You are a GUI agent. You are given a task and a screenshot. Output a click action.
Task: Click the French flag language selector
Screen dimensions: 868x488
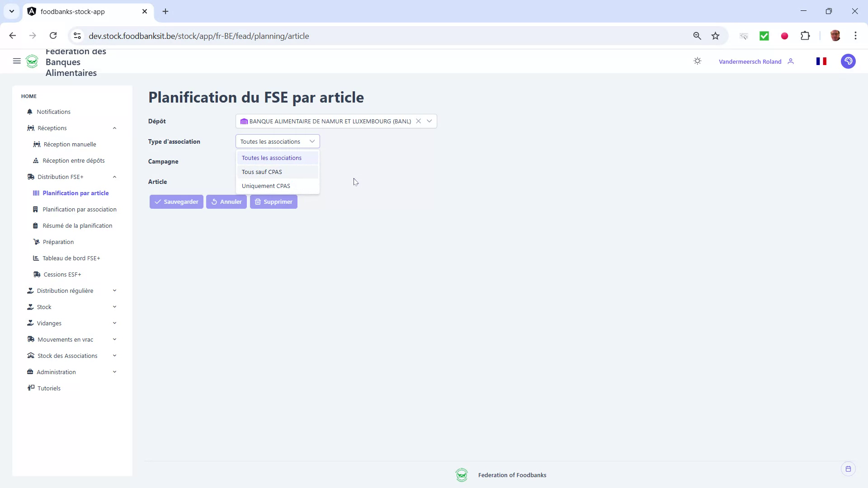[x=821, y=61]
